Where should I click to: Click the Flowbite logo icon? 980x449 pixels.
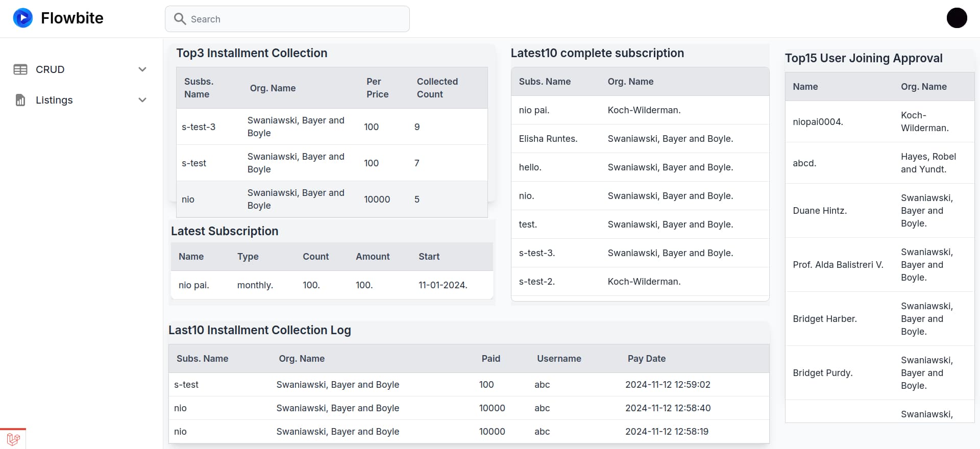22,18
